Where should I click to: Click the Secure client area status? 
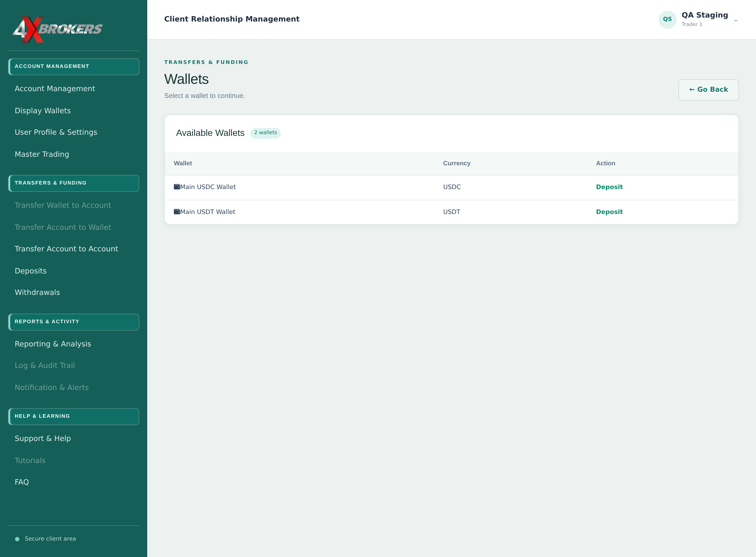[46, 539]
